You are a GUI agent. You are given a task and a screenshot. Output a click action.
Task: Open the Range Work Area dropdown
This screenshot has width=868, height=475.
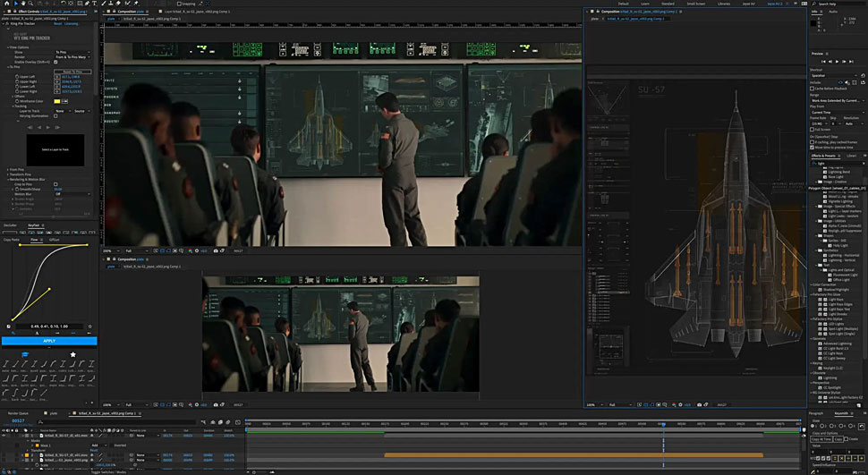[838, 101]
